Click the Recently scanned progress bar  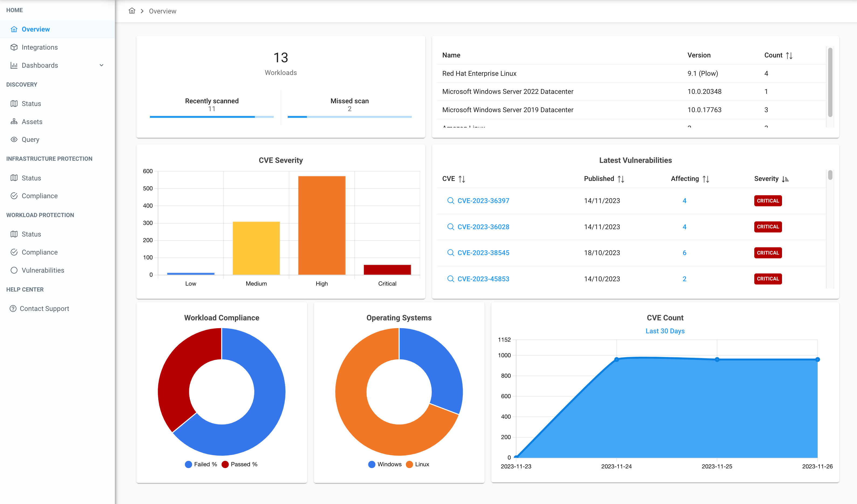(211, 117)
